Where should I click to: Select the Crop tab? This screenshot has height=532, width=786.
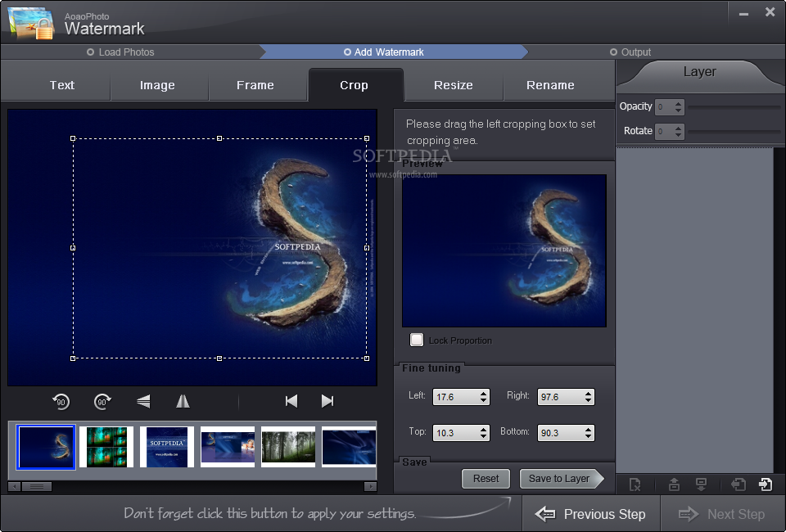[354, 85]
